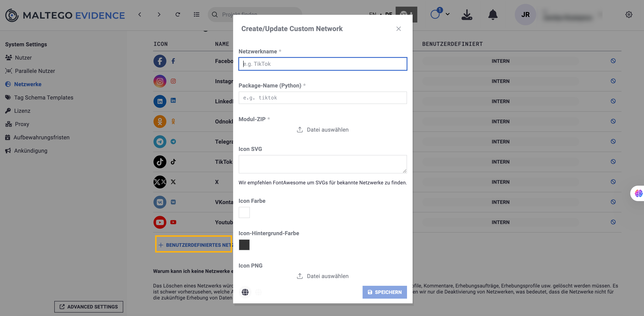Click the download tray icon
This screenshot has height=316, width=644.
(466, 15)
